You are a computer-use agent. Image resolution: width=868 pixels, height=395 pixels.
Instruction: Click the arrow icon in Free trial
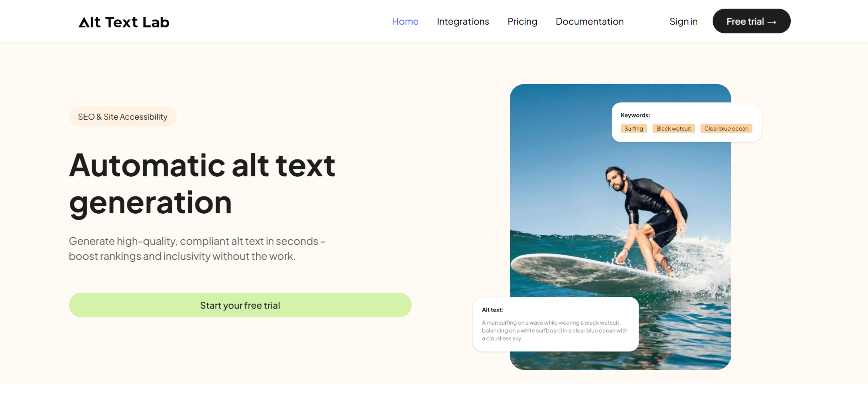click(772, 22)
